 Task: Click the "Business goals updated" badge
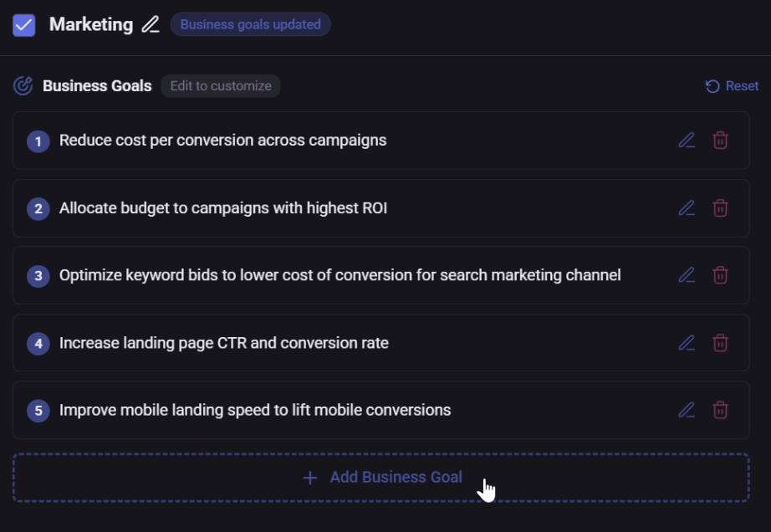(x=250, y=24)
